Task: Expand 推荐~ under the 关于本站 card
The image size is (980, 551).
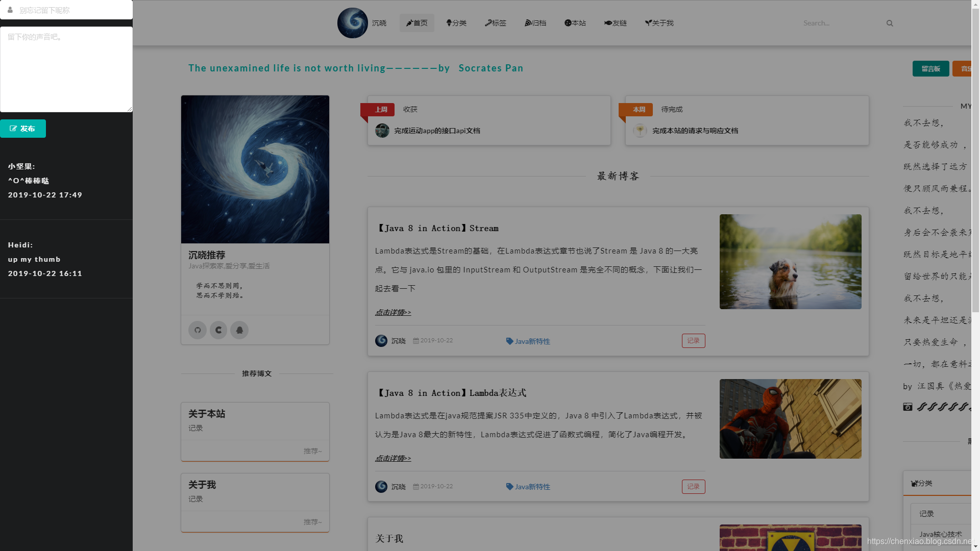Action: (x=313, y=450)
